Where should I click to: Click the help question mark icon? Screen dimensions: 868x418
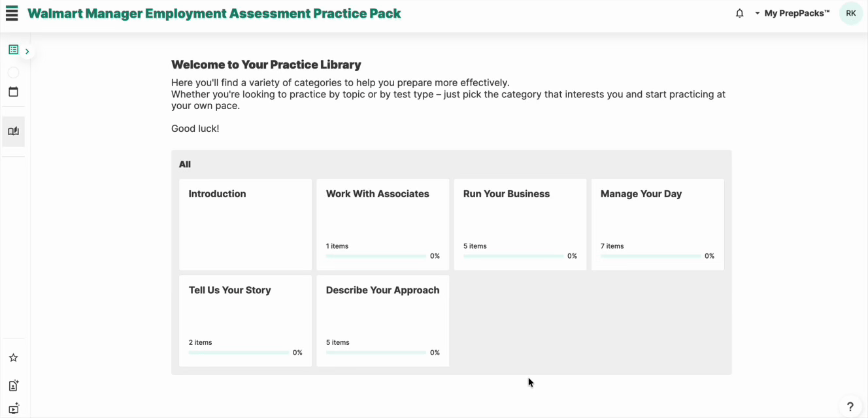coord(850,406)
